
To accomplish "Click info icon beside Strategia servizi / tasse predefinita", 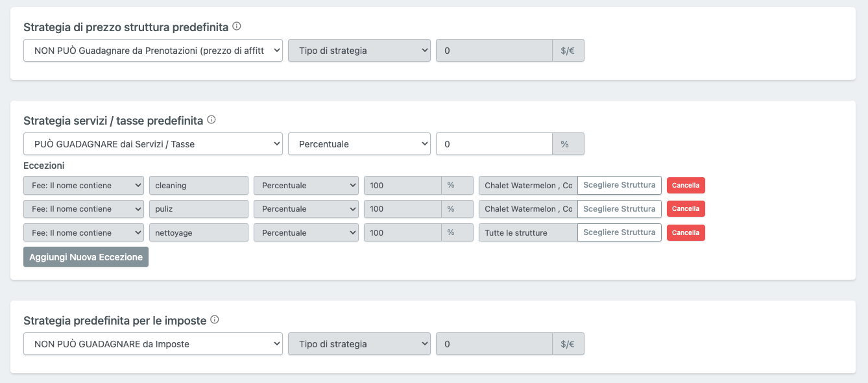I will tap(211, 120).
